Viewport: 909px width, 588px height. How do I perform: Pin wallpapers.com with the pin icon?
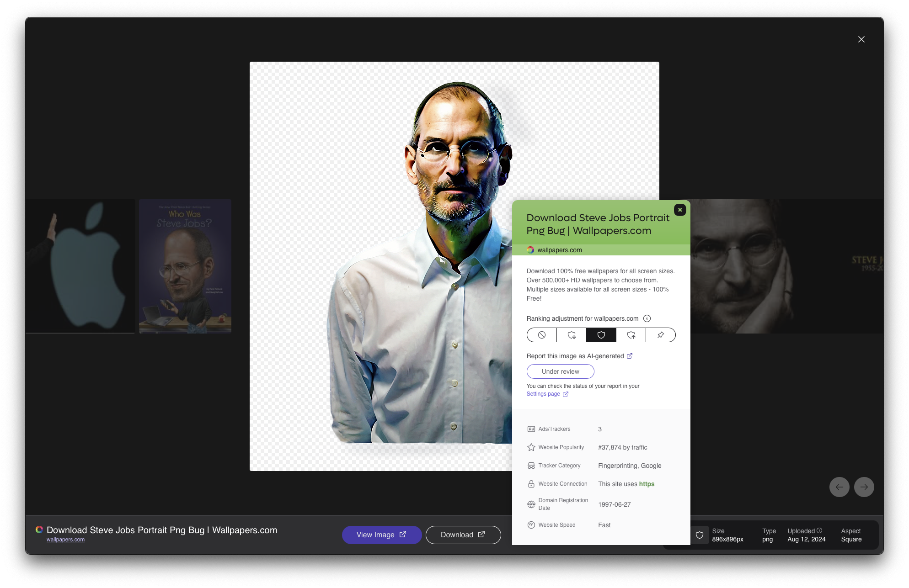[661, 335]
